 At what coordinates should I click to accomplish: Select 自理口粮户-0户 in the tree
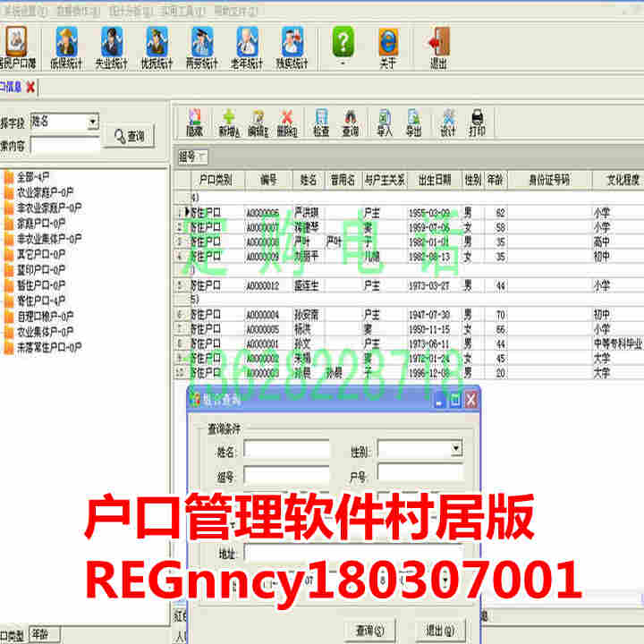[45, 317]
